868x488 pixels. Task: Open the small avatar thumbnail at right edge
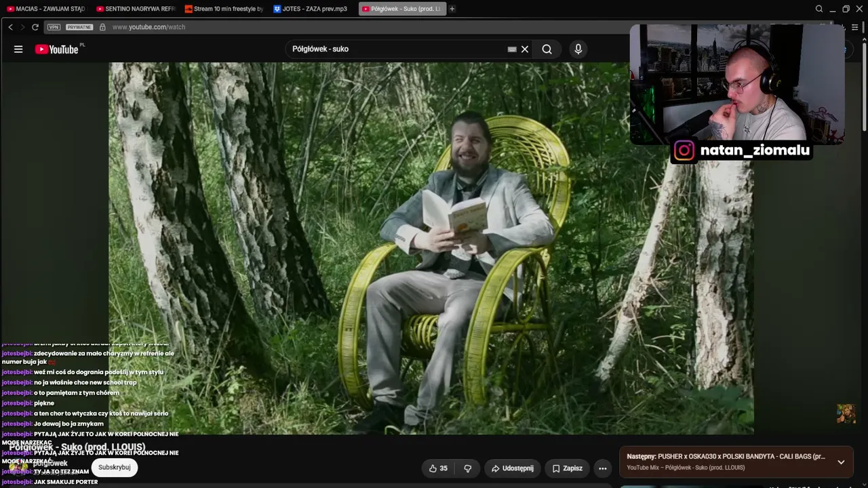click(x=846, y=414)
